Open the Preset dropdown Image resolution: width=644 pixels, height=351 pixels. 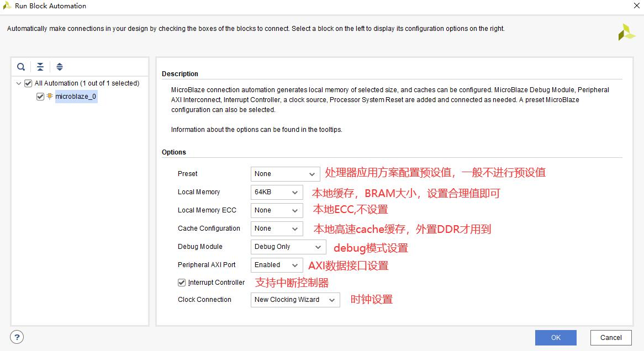point(285,174)
